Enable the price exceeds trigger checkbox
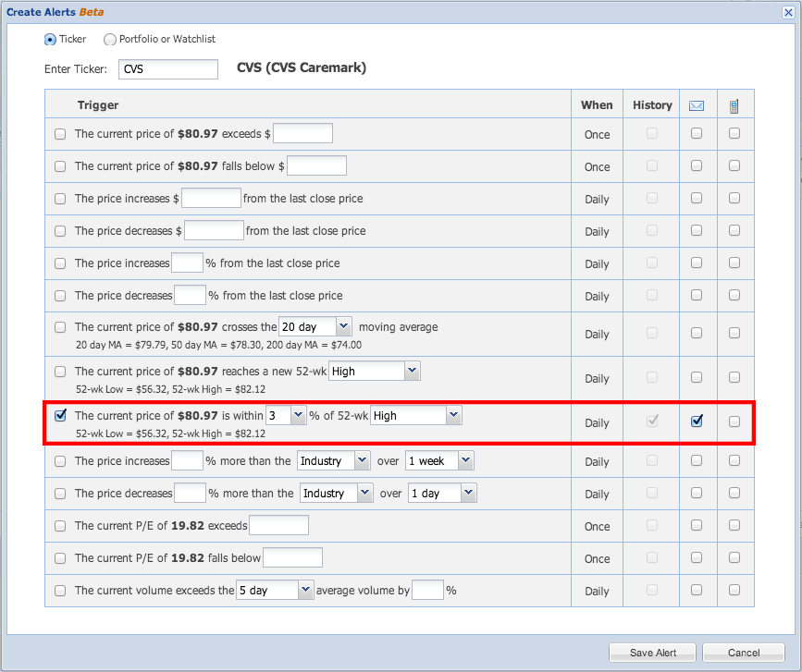The image size is (802, 672). (60, 134)
